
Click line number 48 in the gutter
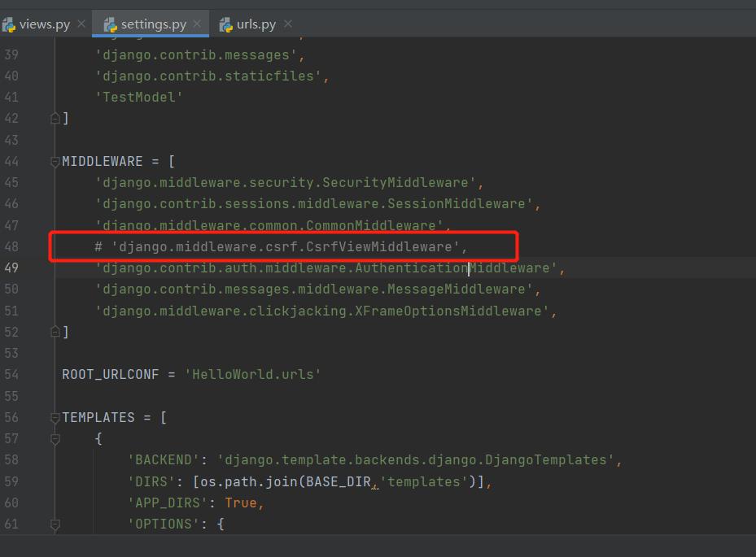[x=11, y=246]
